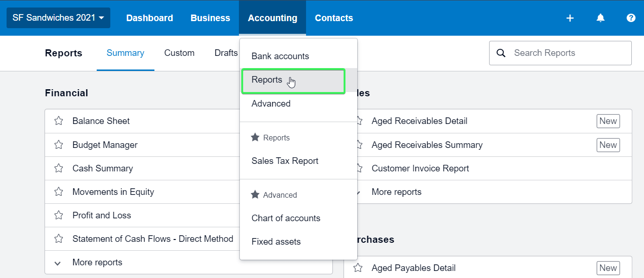Switch to the Custom tab
This screenshot has width=644, height=278.
[x=179, y=53]
